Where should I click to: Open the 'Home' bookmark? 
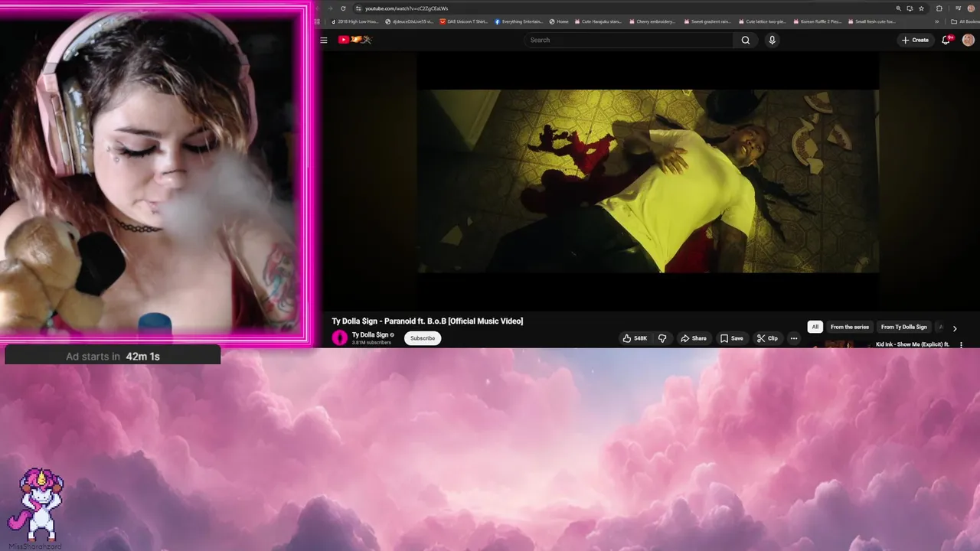coord(559,21)
